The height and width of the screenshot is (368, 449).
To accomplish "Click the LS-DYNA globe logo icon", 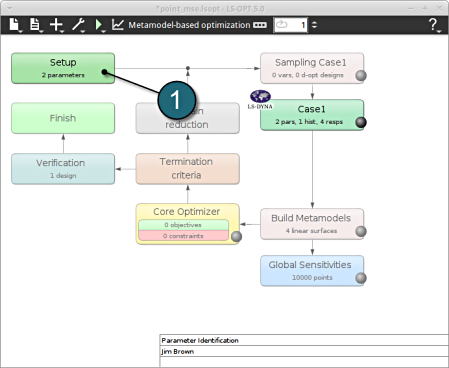I will [x=260, y=100].
